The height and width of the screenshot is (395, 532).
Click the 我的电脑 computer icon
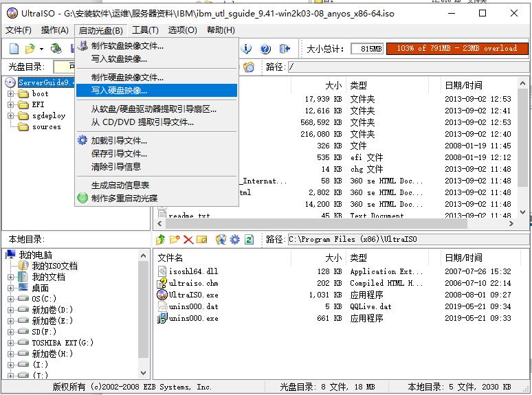(11, 254)
